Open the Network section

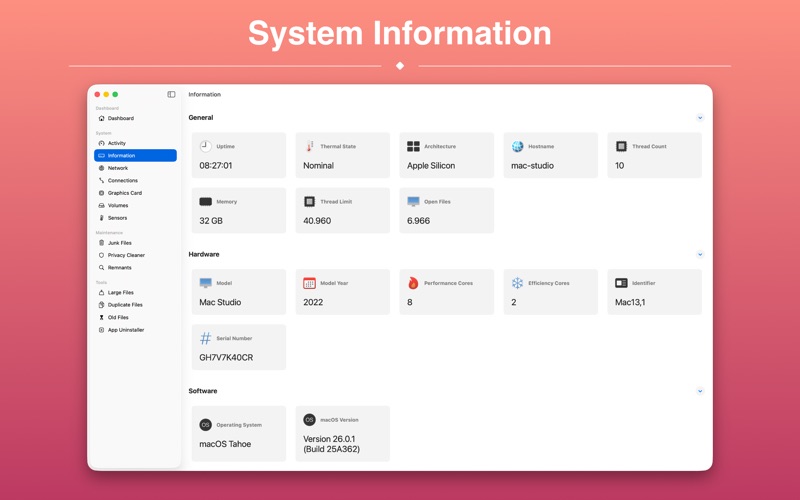135,168
